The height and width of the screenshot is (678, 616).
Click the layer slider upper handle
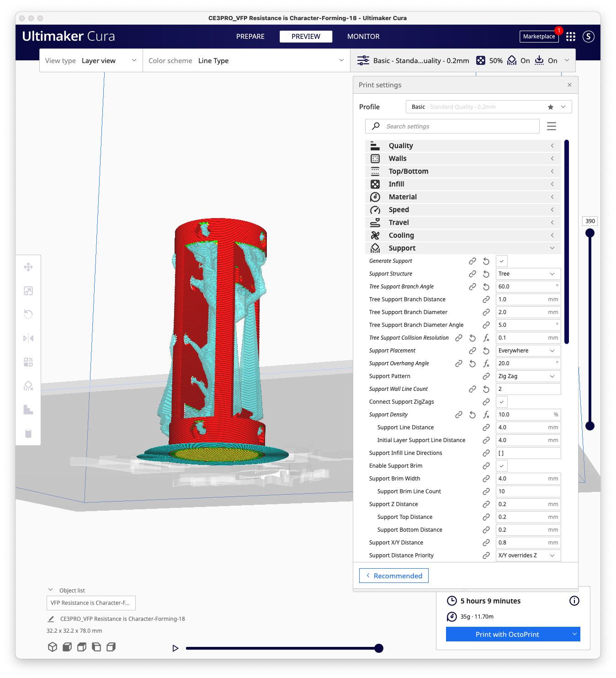tap(590, 233)
